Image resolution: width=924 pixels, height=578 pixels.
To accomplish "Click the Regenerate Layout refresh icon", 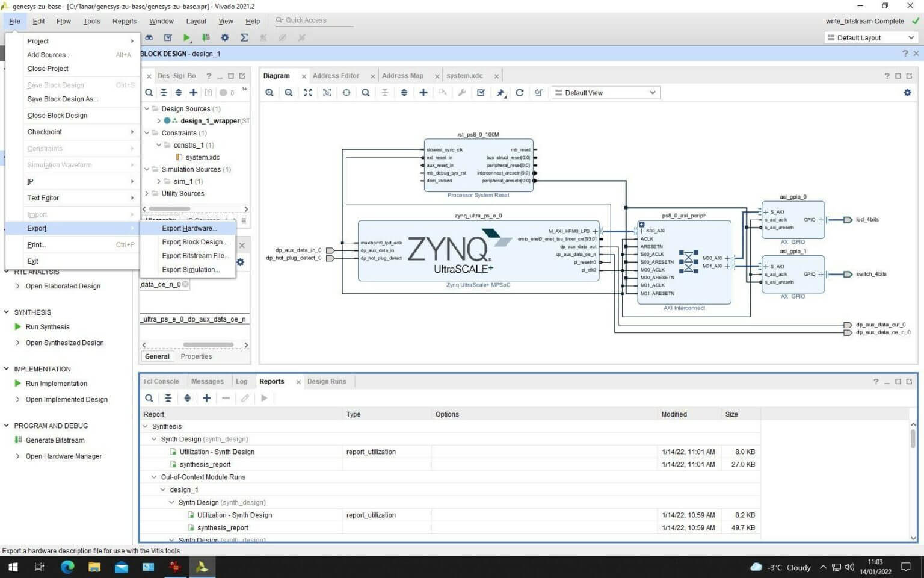I will (520, 92).
